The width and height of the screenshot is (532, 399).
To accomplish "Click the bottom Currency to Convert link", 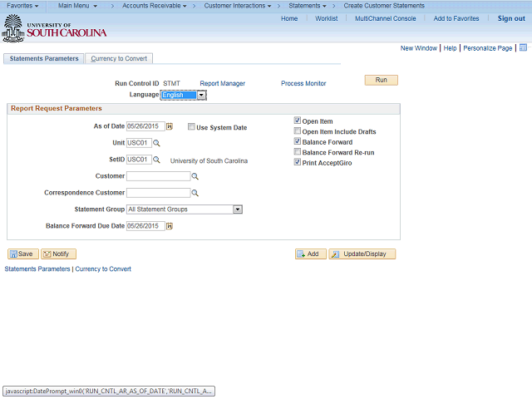I will pyautogui.click(x=103, y=269).
